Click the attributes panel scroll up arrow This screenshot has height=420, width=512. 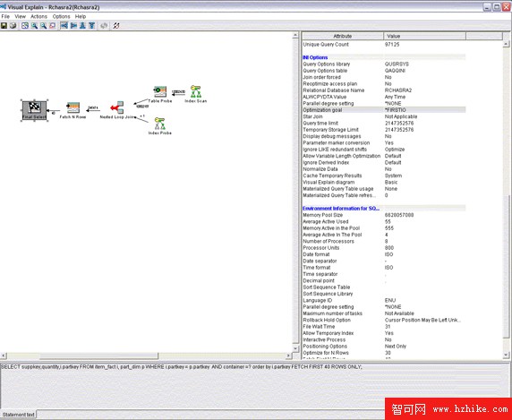(x=507, y=44)
